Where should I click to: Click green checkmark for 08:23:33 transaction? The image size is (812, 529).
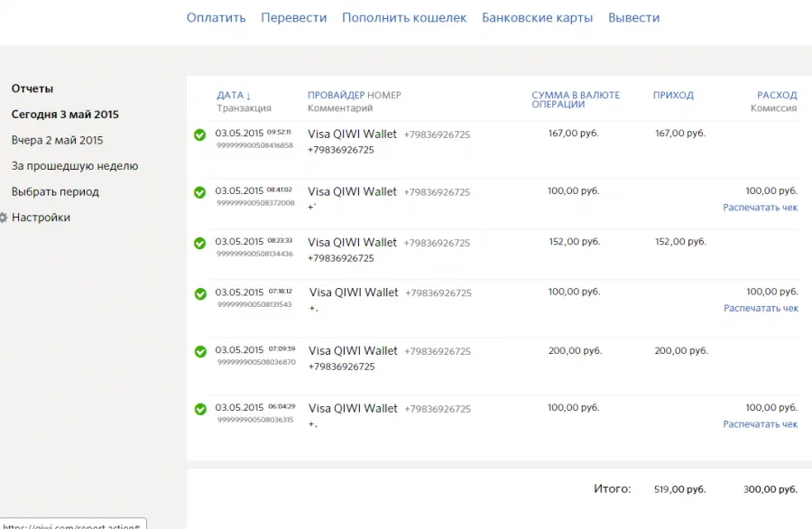click(x=200, y=244)
